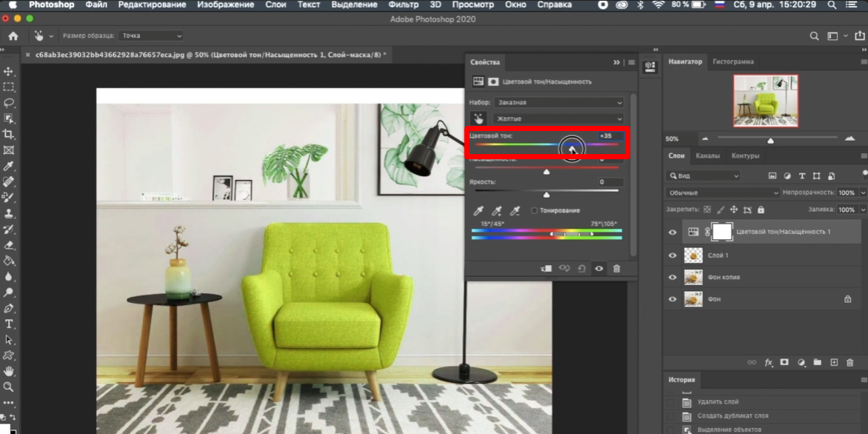Viewport: 868px width, 434px height.
Task: Hide the Фон копия layer
Action: point(672,277)
